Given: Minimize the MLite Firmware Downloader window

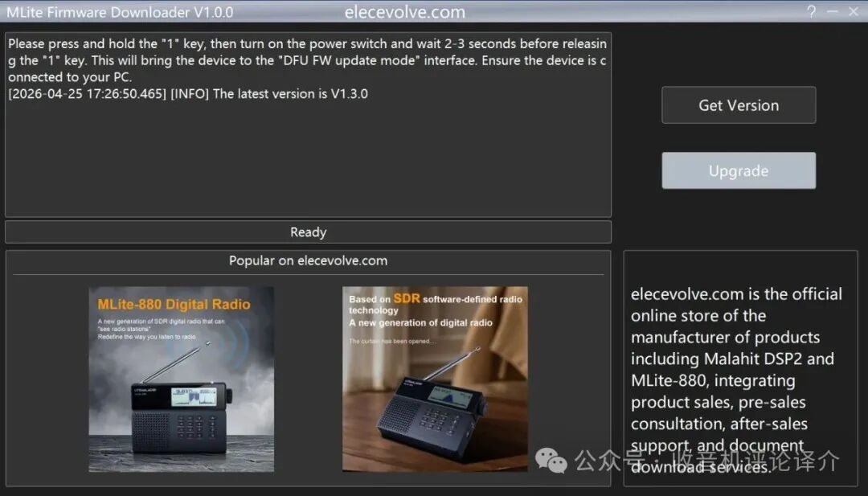Looking at the screenshot, I should click(833, 11).
